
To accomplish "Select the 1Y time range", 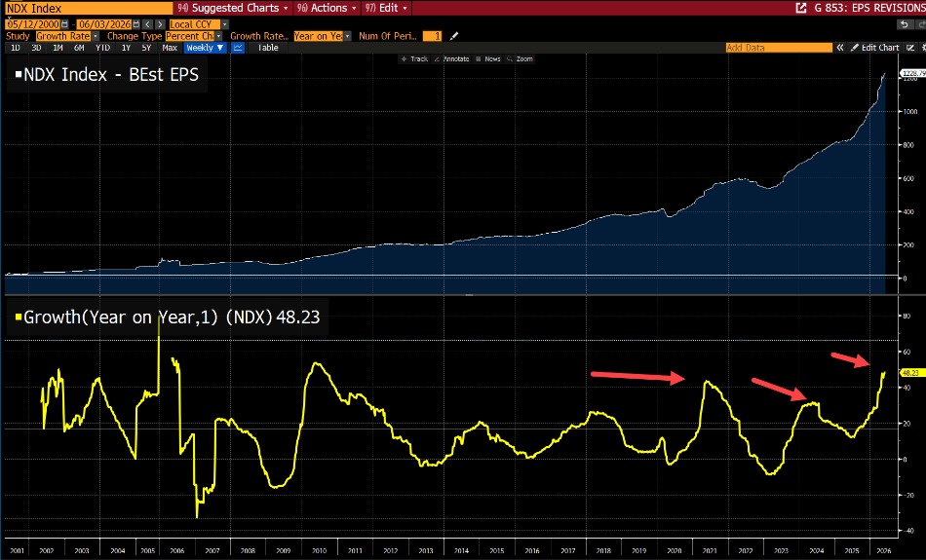I will [x=126, y=48].
